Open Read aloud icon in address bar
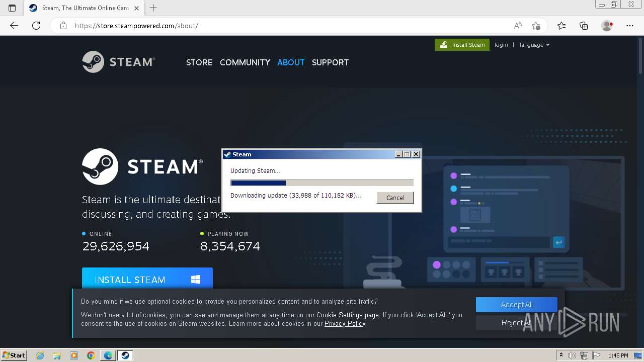 point(518,26)
